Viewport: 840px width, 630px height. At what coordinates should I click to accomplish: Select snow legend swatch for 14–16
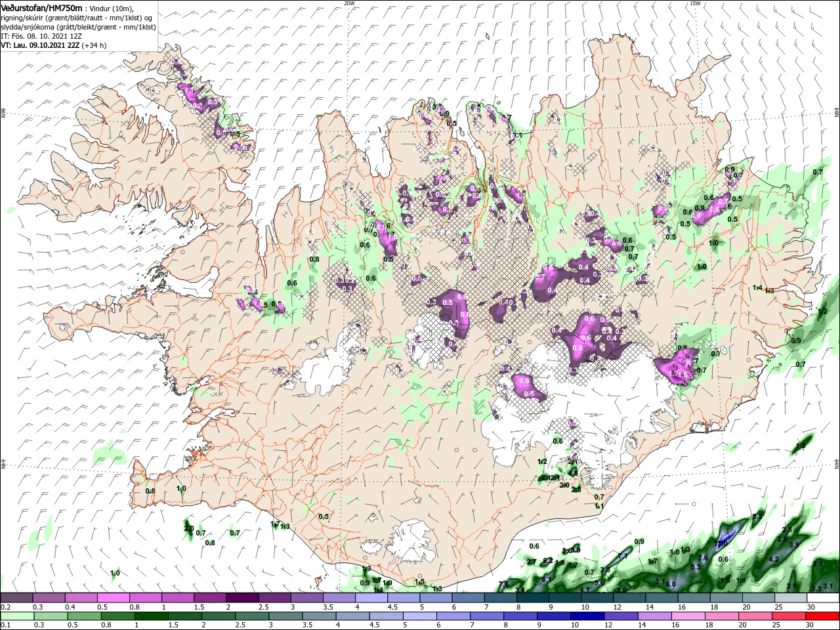pos(661,598)
